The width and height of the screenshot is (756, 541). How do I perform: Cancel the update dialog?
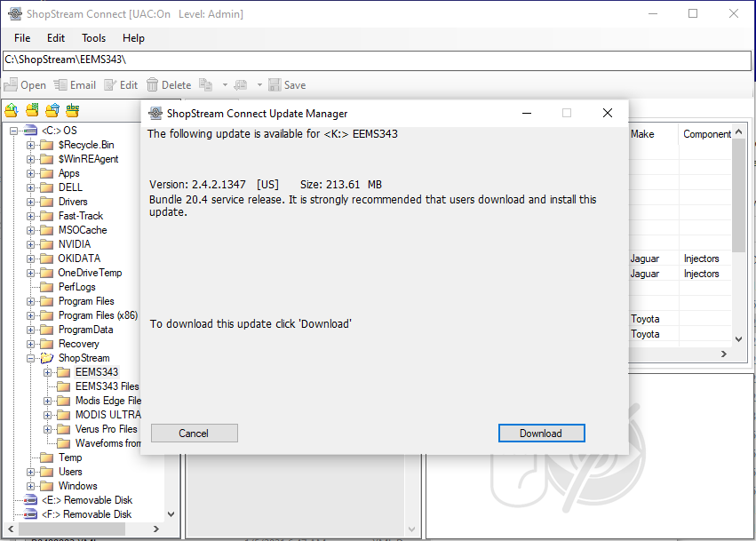coord(194,434)
